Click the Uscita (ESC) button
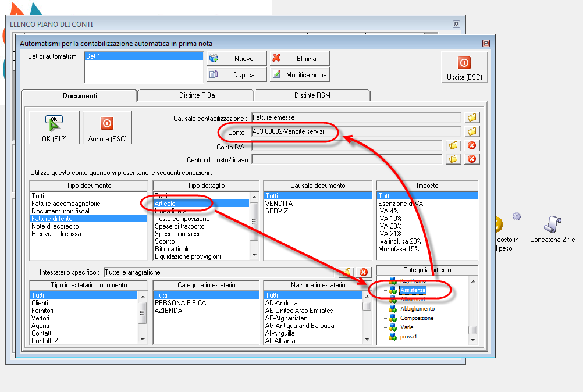Image resolution: width=583 pixels, height=392 pixels. (464, 67)
